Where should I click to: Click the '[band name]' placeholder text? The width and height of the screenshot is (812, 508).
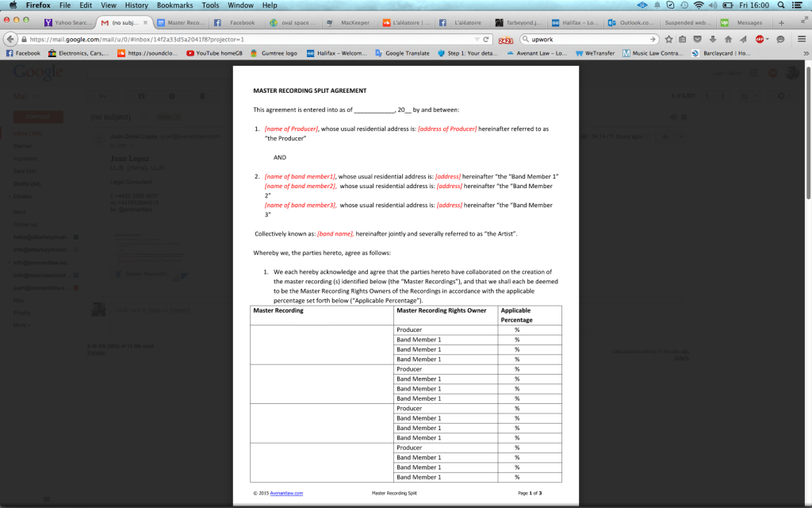(335, 234)
